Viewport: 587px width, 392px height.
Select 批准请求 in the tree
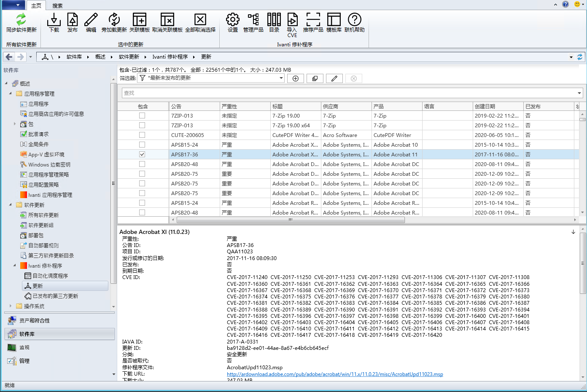(38, 134)
